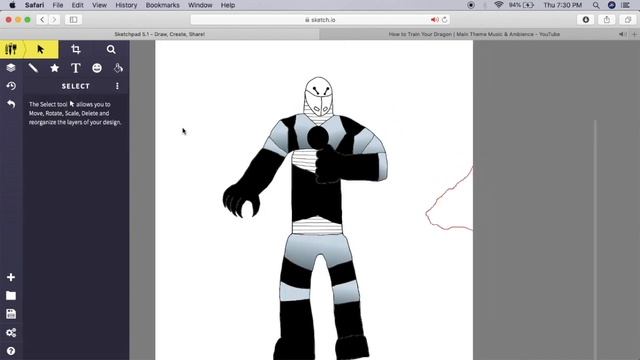The height and width of the screenshot is (360, 640).
Task: Select the Star shapes tool
Action: (54, 68)
